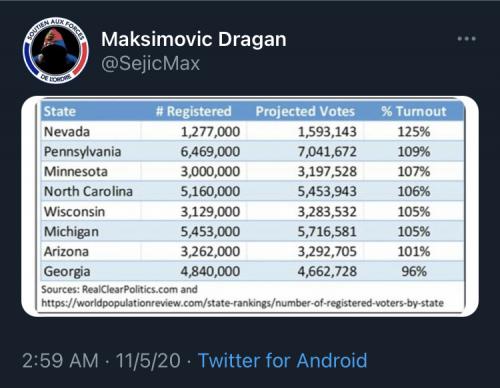Click the # Registered column header
This screenshot has width=500, height=388.
pos(194,111)
